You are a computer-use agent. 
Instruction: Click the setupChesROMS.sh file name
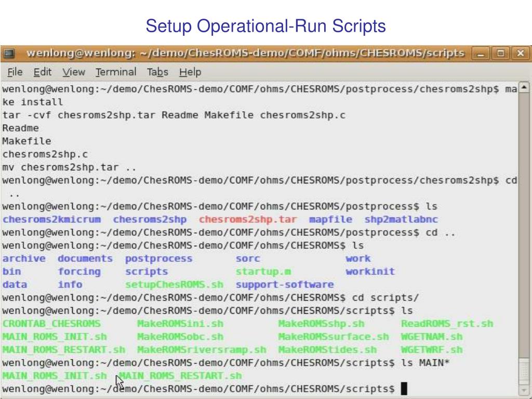coord(175,284)
